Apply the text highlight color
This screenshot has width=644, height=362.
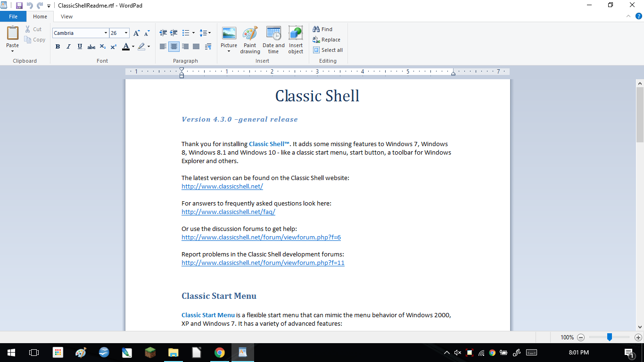coord(141,47)
